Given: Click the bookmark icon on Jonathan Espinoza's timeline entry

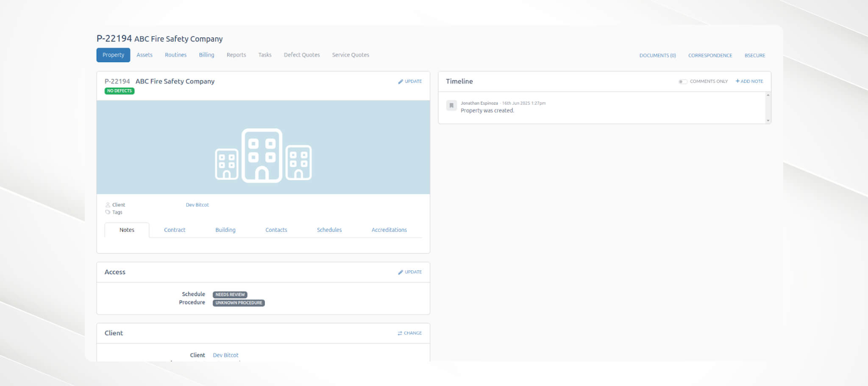Looking at the screenshot, I should click(x=451, y=105).
